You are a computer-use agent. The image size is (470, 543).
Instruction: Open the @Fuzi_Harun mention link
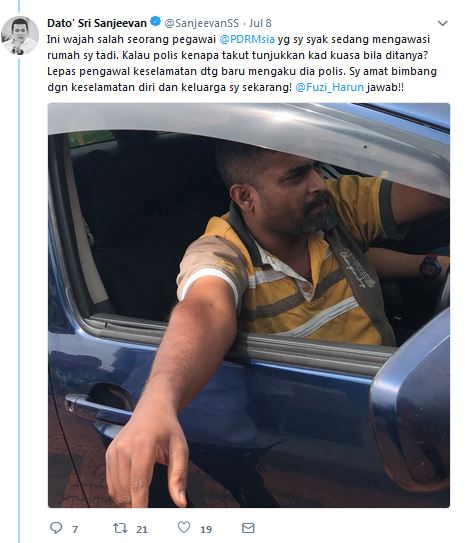point(329,87)
